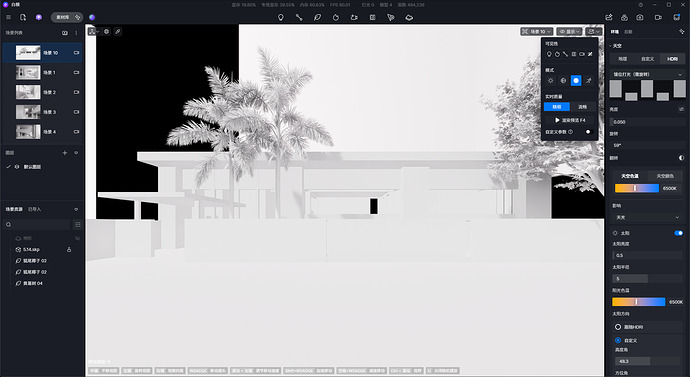Select the vehicle/animation tool in the top toolbar
This screenshot has height=377, width=690.
(354, 18)
